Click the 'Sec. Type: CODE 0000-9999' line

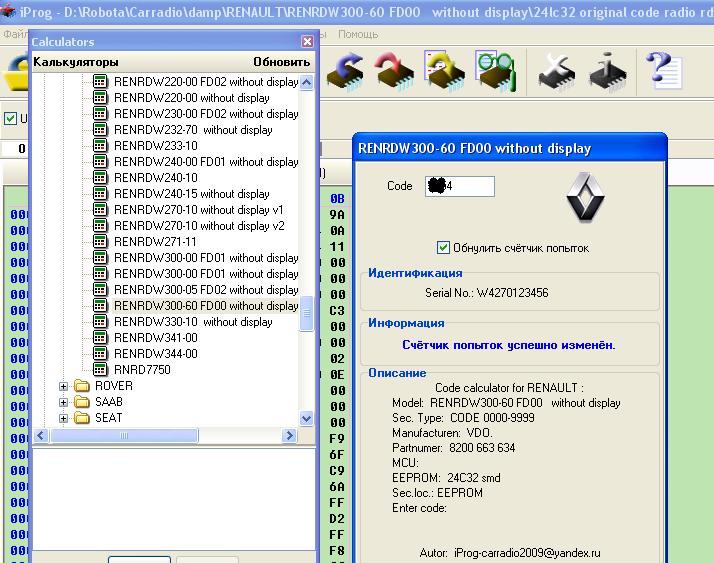point(463,418)
